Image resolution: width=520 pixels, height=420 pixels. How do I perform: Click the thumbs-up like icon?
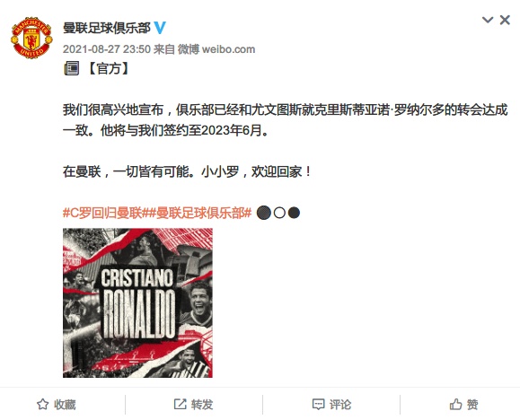coord(455,404)
